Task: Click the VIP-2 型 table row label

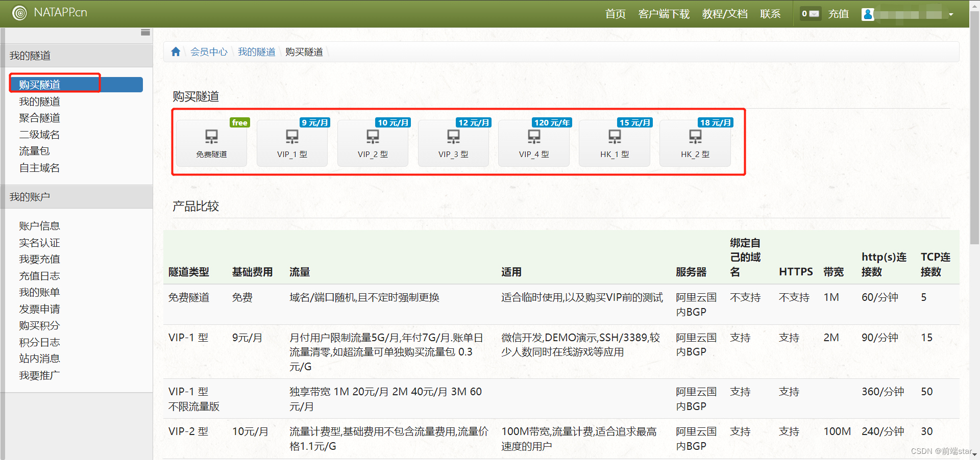Action: click(188, 431)
